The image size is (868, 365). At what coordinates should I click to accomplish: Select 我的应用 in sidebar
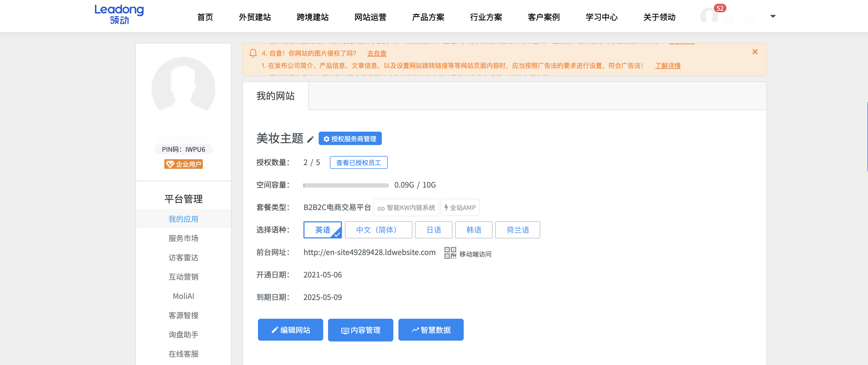pyautogui.click(x=184, y=219)
